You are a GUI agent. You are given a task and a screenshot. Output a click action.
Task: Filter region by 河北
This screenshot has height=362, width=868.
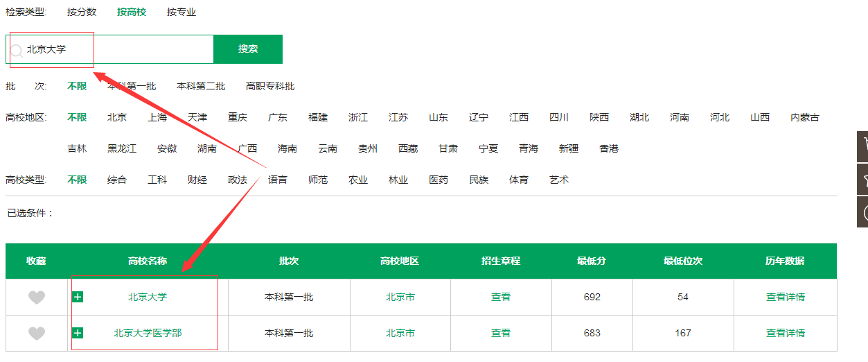point(720,117)
